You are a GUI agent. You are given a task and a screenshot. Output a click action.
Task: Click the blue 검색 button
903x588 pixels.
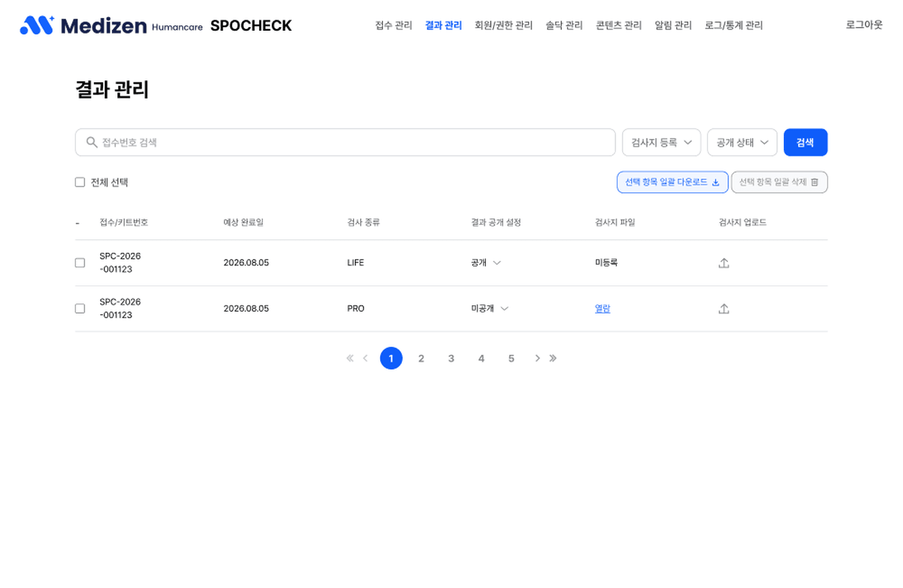click(x=806, y=142)
